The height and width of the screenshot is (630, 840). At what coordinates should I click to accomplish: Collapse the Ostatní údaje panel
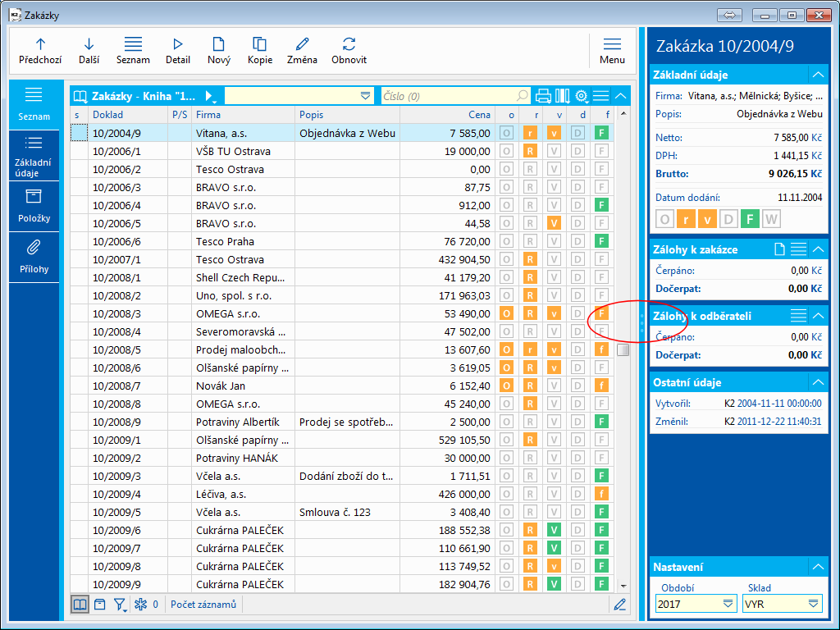(817, 382)
